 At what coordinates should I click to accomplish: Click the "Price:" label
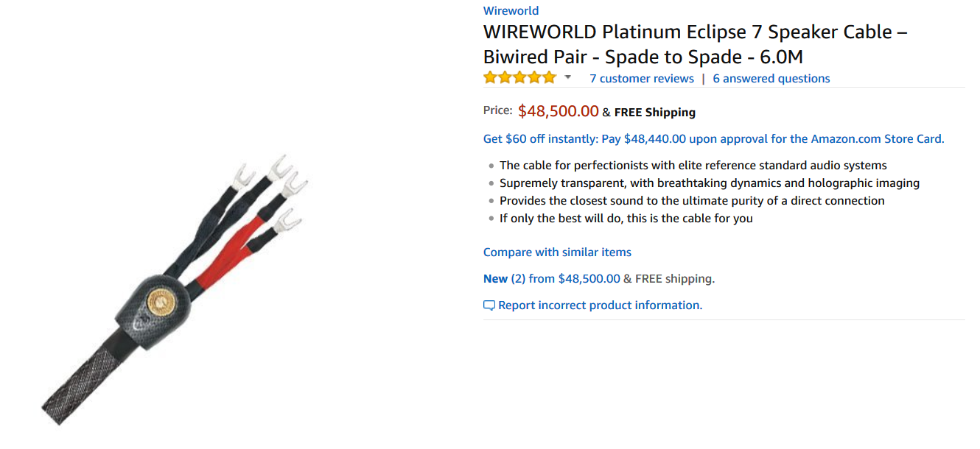pyautogui.click(x=497, y=110)
